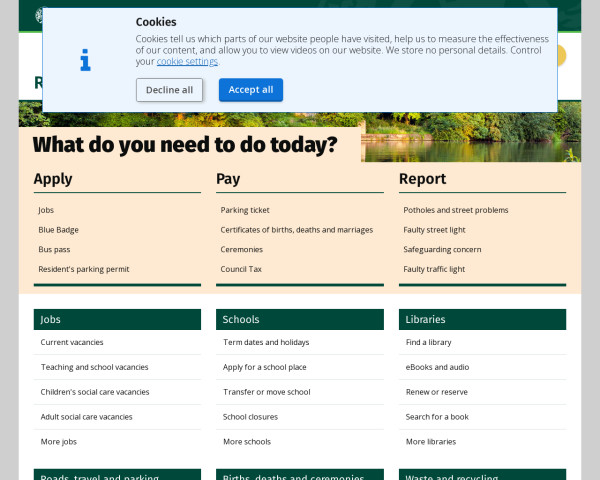The image size is (600, 480).
Task: Report a Faulty street light
Action: point(434,230)
